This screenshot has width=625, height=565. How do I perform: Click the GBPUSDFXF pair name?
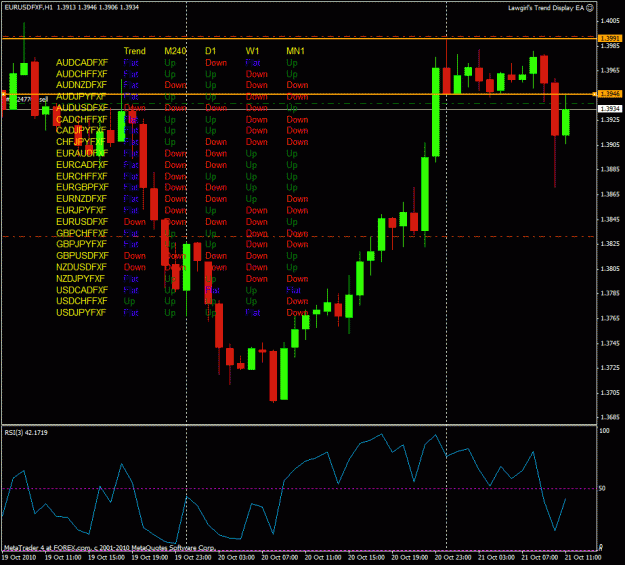click(x=83, y=256)
